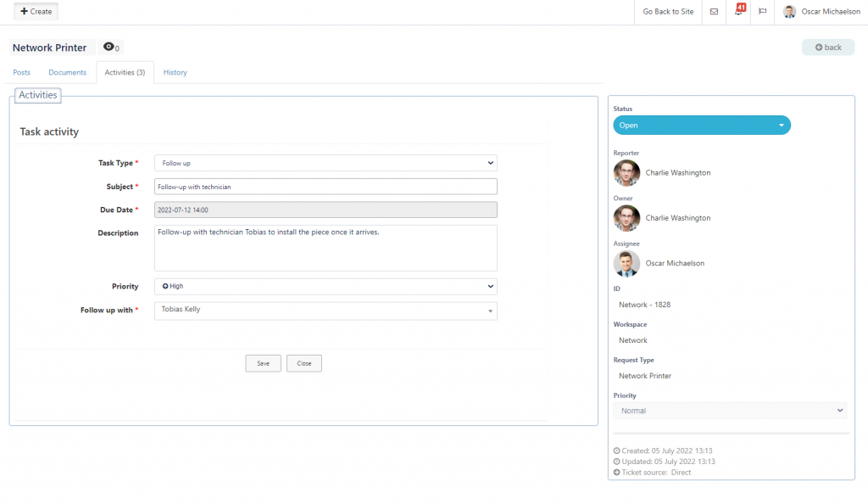The height and width of the screenshot is (504, 868).
Task: Open the ticket Priority Normal dropdown
Action: click(x=730, y=411)
